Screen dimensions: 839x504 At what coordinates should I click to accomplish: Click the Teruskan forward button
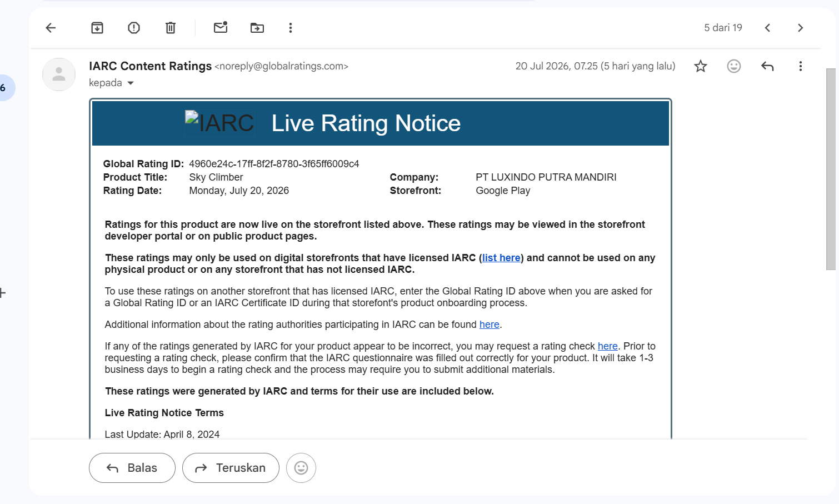pyautogui.click(x=231, y=468)
